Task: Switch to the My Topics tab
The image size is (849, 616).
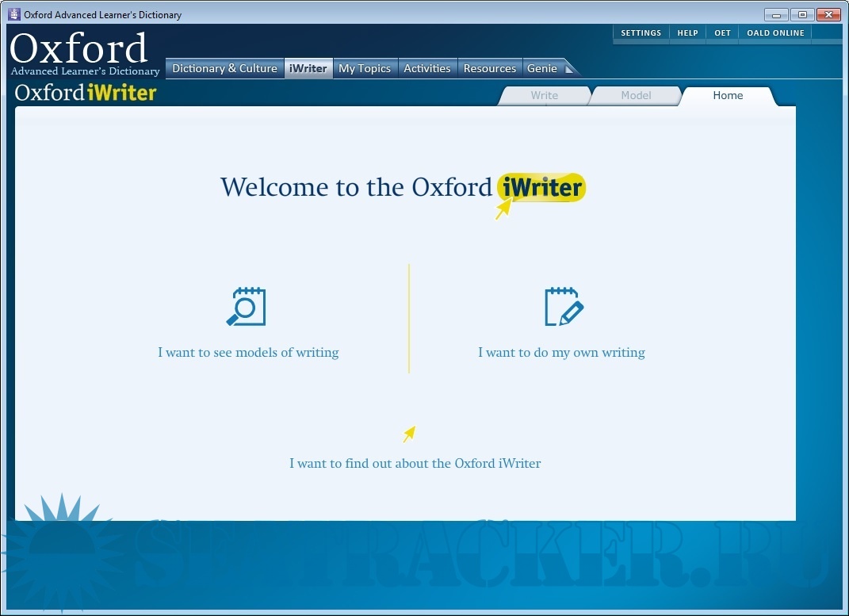Action: tap(365, 68)
